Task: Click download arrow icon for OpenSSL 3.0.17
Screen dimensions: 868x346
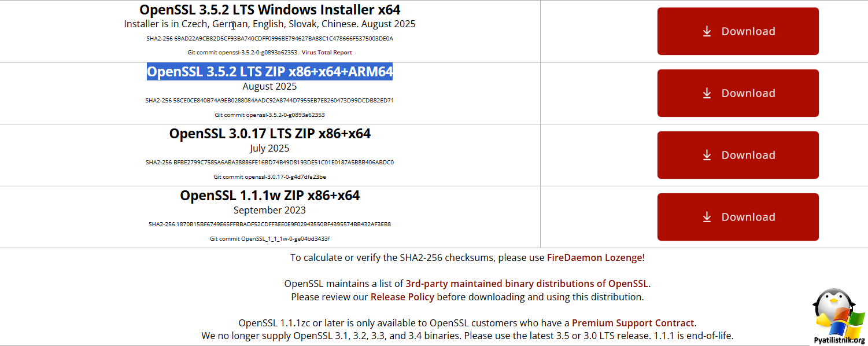Action: 707,155
